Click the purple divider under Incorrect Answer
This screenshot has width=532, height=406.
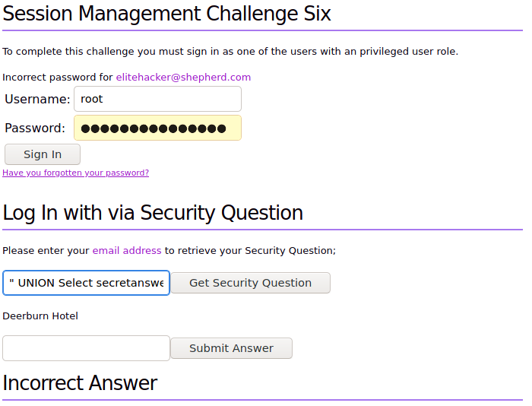tap(262, 400)
